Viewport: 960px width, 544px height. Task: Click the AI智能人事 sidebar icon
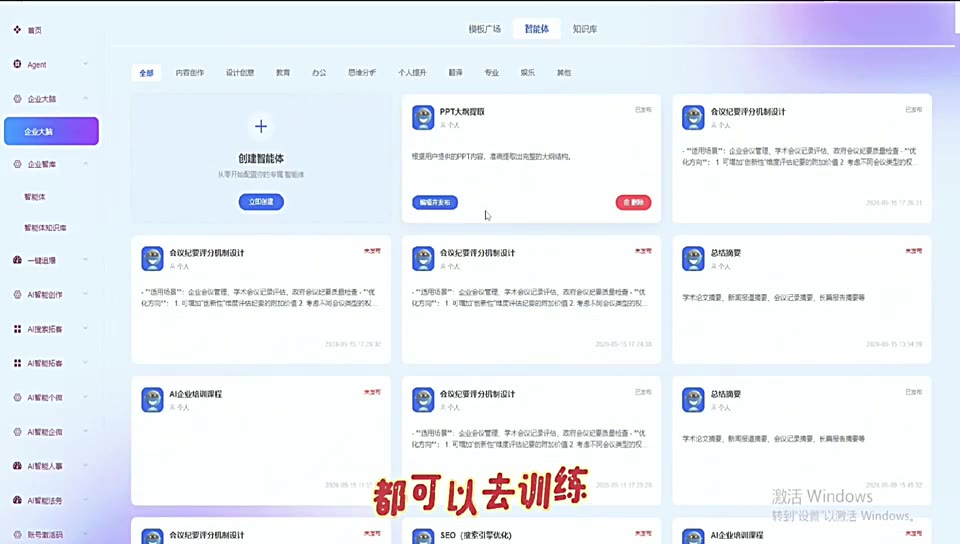point(17,466)
